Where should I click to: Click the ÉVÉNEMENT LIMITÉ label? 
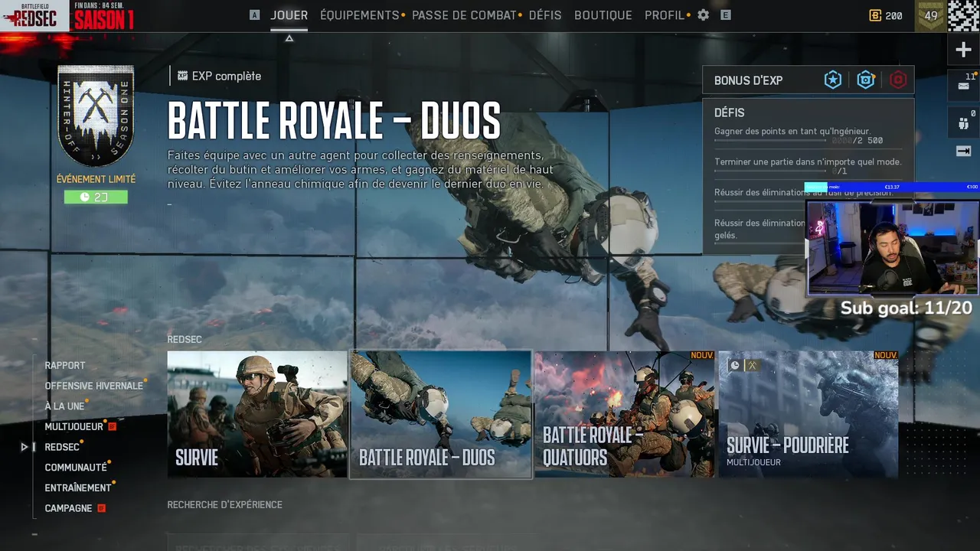click(96, 179)
